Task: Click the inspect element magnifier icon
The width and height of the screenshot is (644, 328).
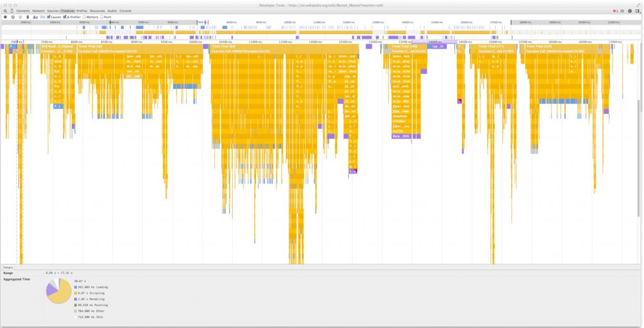Action: (x=5, y=11)
